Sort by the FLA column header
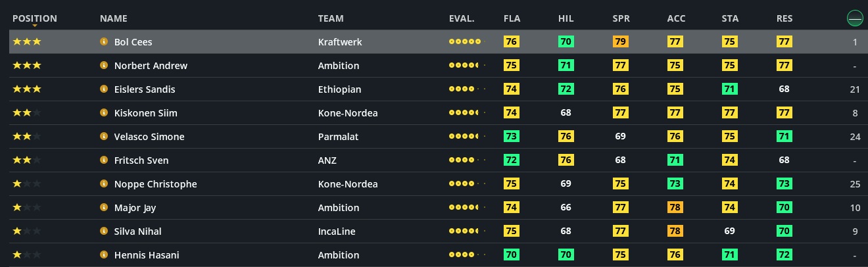The width and height of the screenshot is (868, 267). 512,18
